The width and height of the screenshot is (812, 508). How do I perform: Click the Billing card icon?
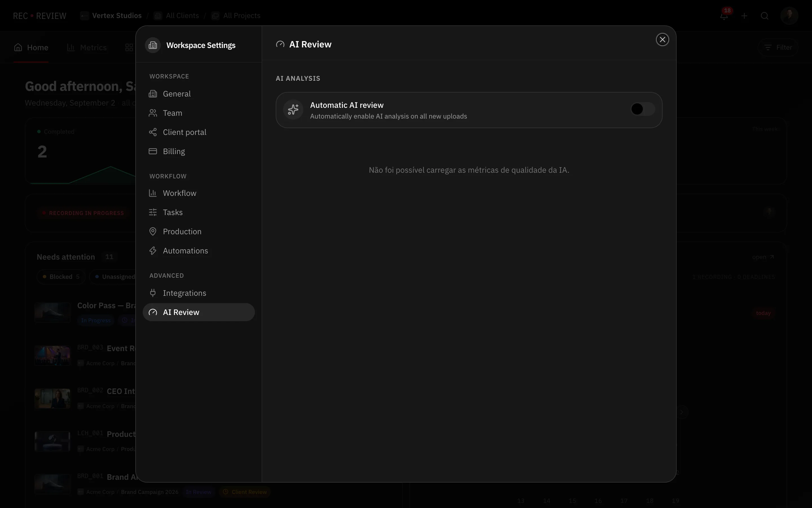tap(153, 151)
